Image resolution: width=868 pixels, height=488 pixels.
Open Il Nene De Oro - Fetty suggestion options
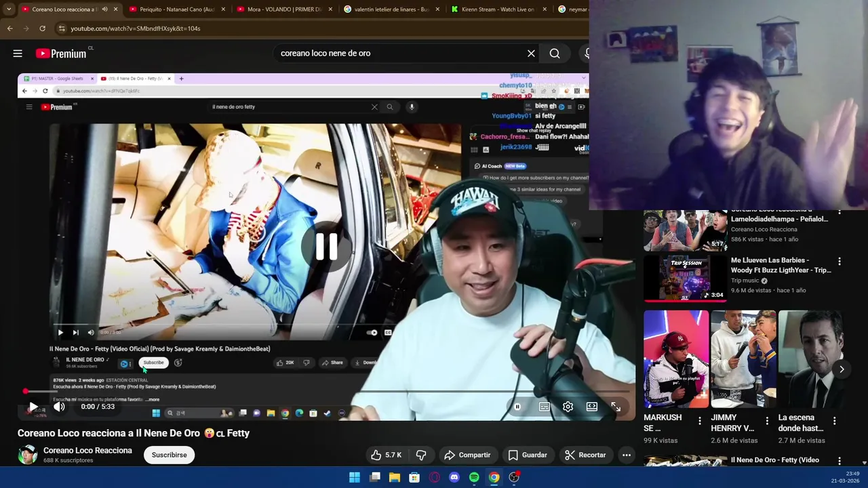point(840,461)
